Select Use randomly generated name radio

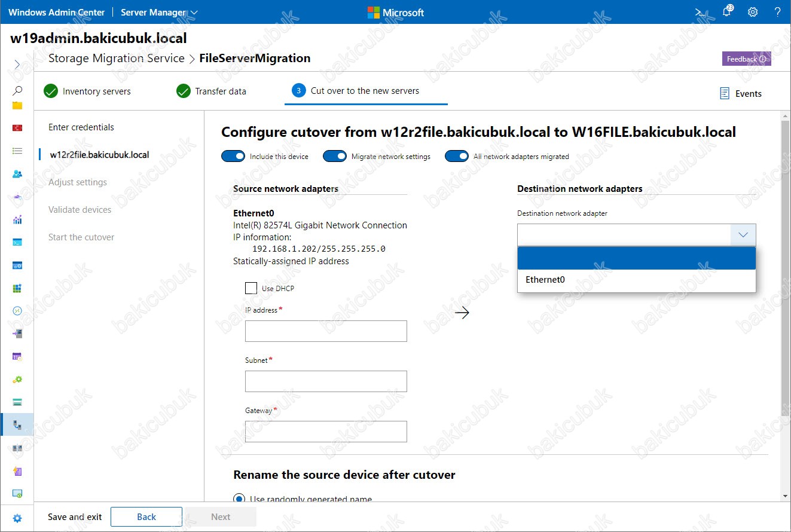[x=239, y=499]
